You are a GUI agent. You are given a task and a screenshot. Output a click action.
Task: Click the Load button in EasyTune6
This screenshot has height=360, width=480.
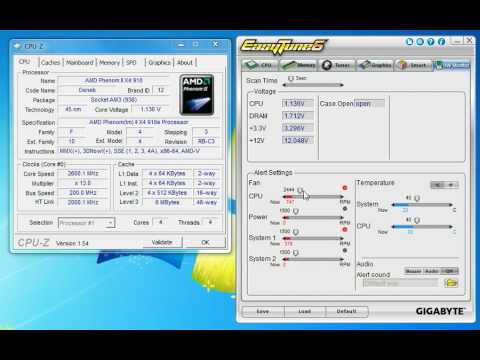click(305, 311)
